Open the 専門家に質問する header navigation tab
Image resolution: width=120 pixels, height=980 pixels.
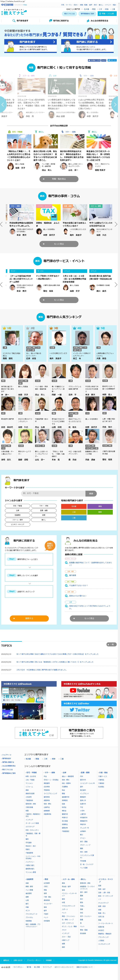click(59, 21)
